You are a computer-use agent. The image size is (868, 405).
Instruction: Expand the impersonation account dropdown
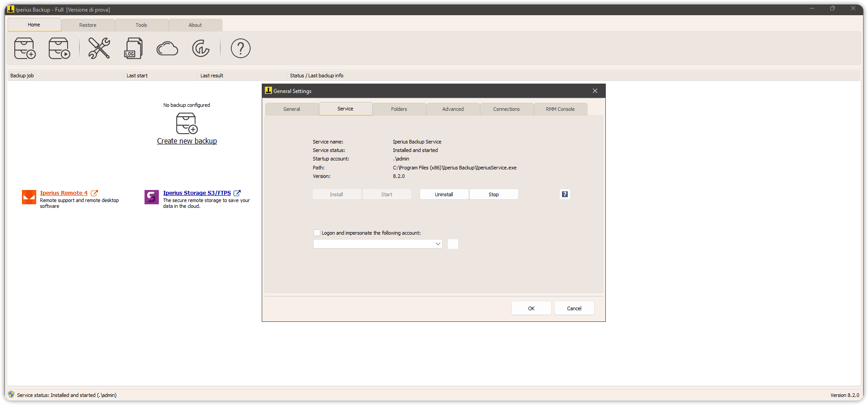click(438, 244)
